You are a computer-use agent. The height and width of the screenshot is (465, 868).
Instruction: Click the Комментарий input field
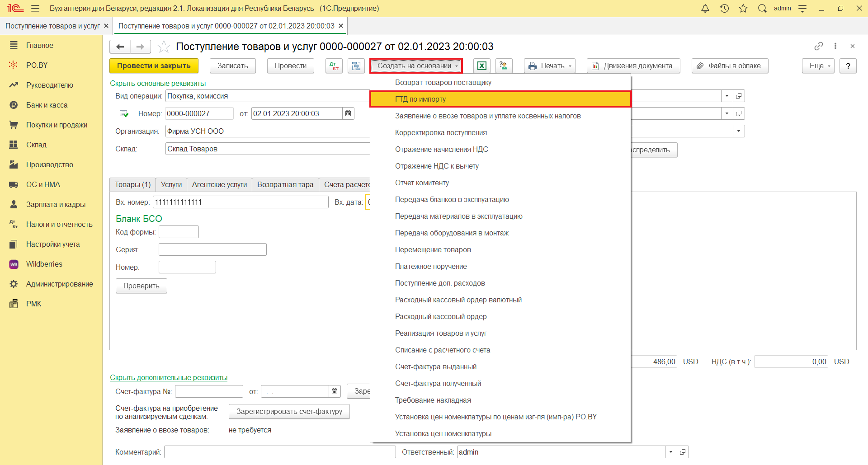click(x=280, y=452)
